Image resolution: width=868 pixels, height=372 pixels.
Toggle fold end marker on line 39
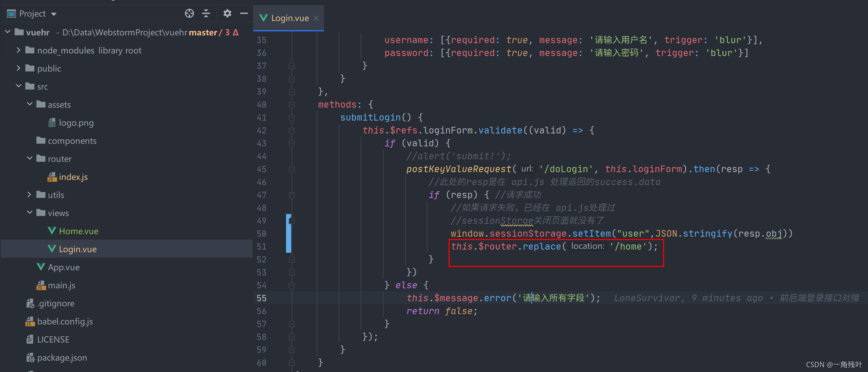(292, 92)
